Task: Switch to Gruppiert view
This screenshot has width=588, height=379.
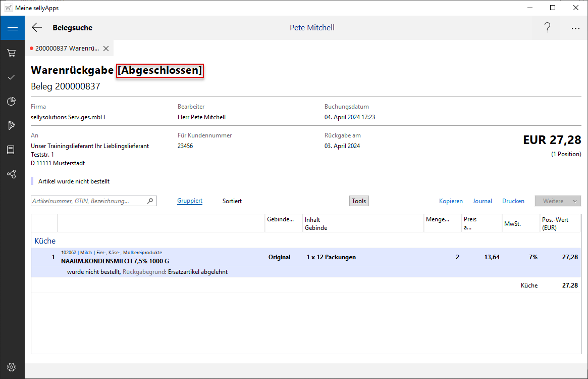Action: (x=190, y=201)
